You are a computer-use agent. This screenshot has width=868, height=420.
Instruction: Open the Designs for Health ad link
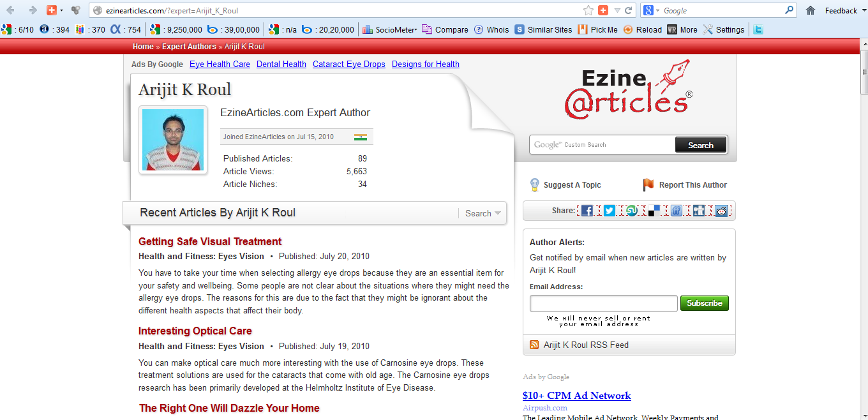pyautogui.click(x=426, y=64)
